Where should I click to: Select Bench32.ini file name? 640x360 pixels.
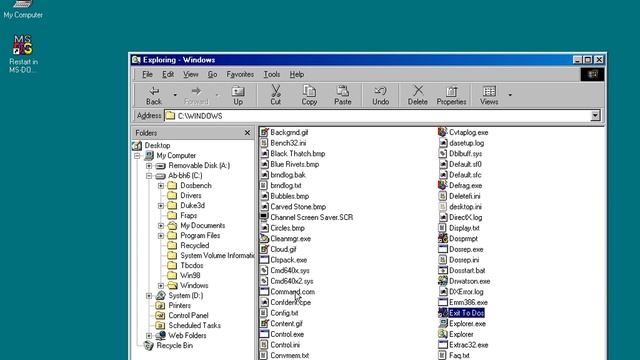288,143
